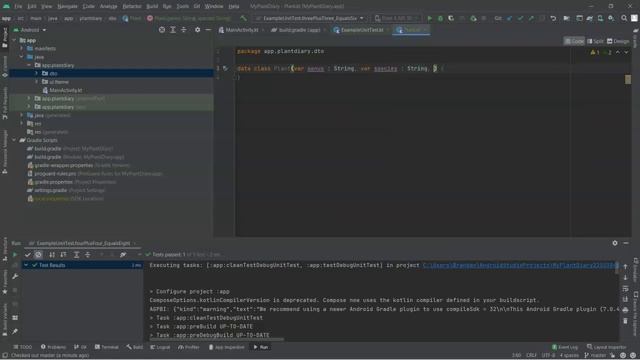Open Run panel settings gear
640x360 pixels.
(x=615, y=243)
